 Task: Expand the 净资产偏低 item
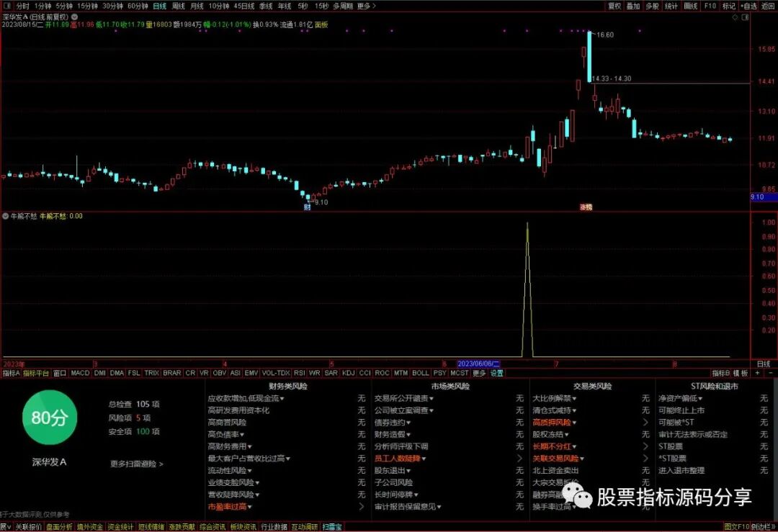point(680,398)
